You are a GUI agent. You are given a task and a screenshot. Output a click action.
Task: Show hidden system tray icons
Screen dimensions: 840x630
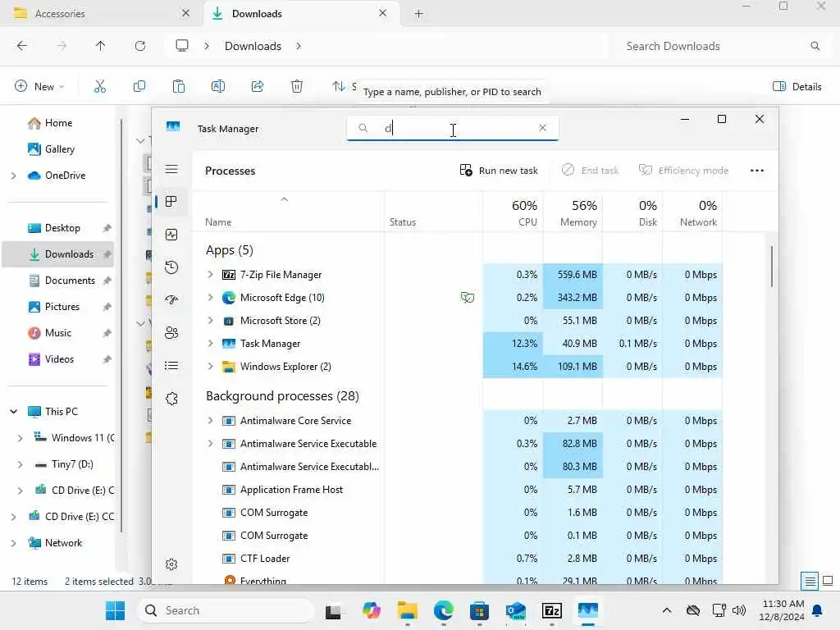[666, 610]
